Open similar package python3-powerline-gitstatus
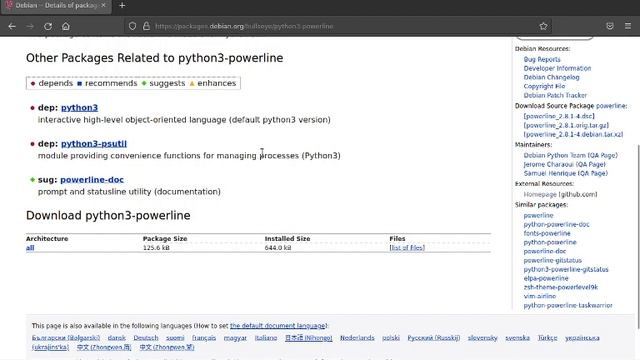The width and height of the screenshot is (640, 360). pyautogui.click(x=566, y=269)
